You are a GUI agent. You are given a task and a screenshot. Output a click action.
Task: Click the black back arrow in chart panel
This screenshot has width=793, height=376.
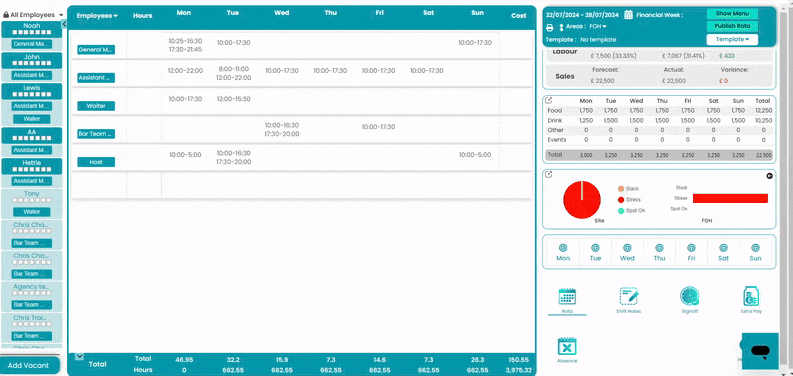tap(769, 176)
